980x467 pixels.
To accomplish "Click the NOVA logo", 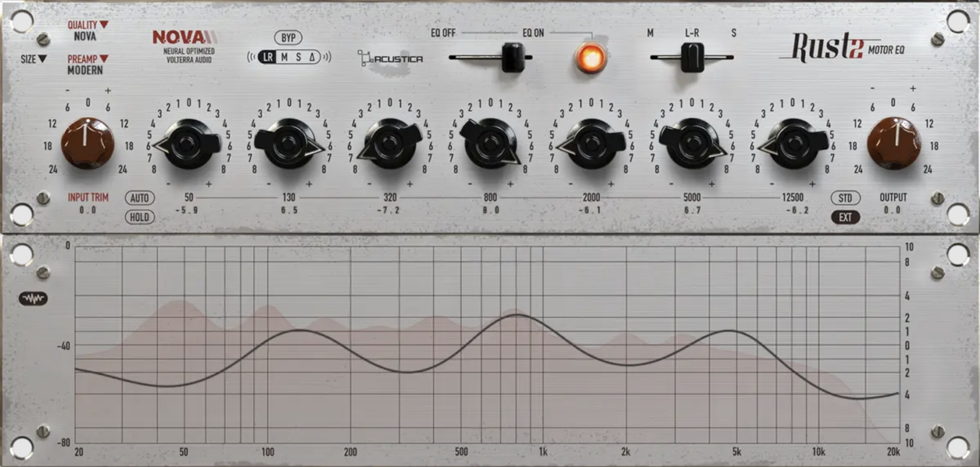I will coord(186,37).
